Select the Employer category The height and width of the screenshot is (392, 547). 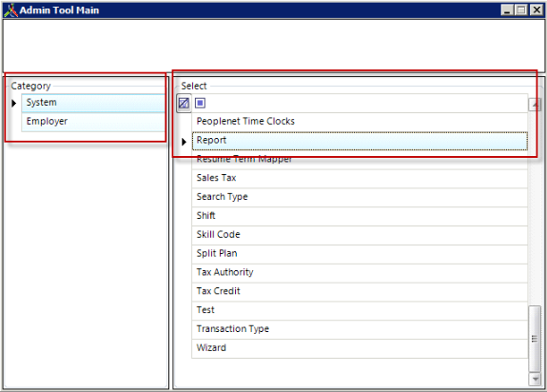(x=93, y=122)
